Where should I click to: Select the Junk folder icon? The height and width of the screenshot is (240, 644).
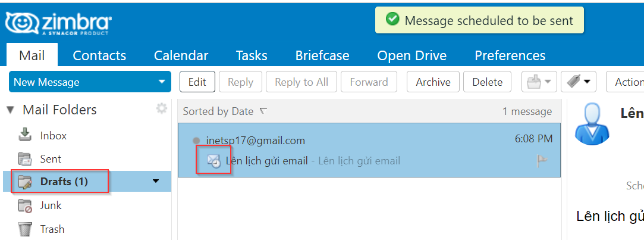pyautogui.click(x=25, y=205)
